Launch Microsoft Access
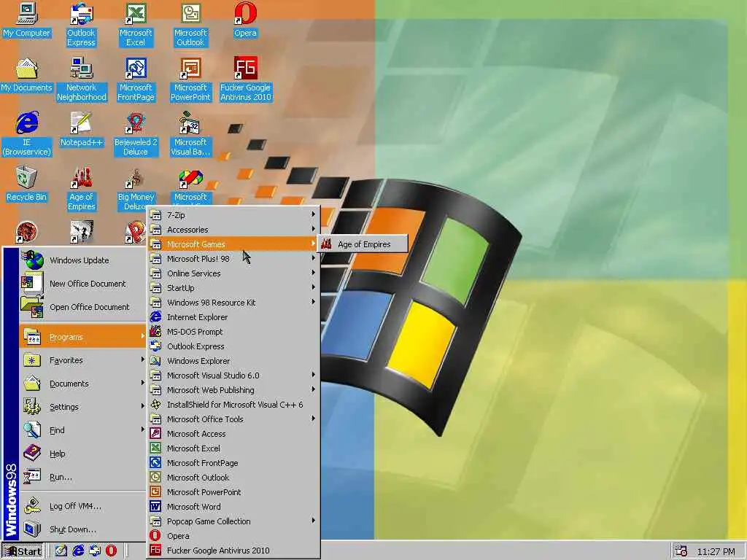Screen dimensions: 747x560 coord(233,434)
